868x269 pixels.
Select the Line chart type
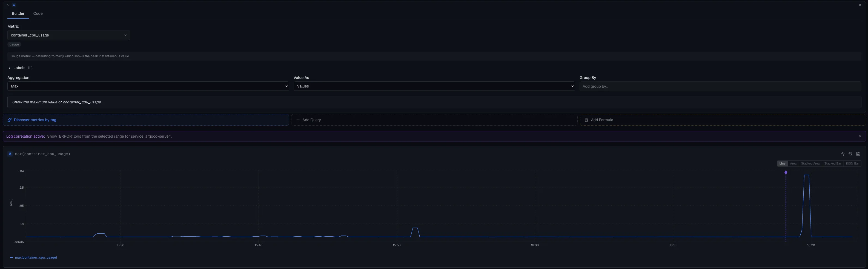pos(783,164)
